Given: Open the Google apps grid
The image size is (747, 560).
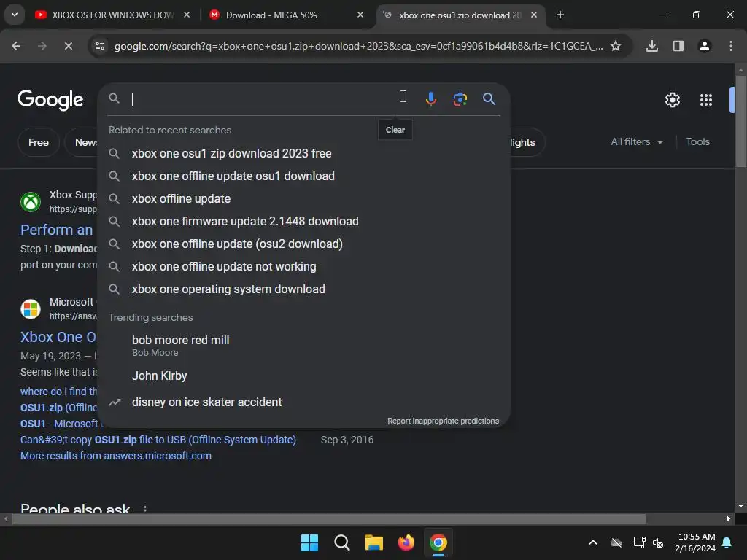Looking at the screenshot, I should (706, 100).
